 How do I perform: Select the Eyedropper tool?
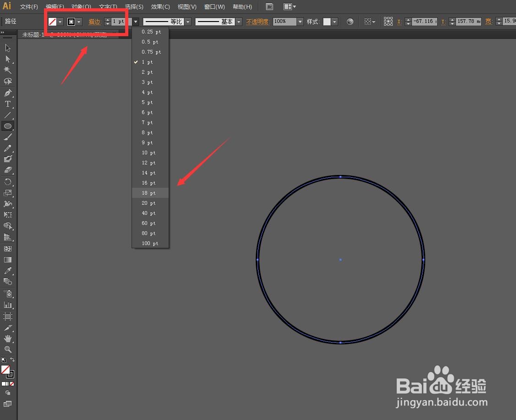8,271
